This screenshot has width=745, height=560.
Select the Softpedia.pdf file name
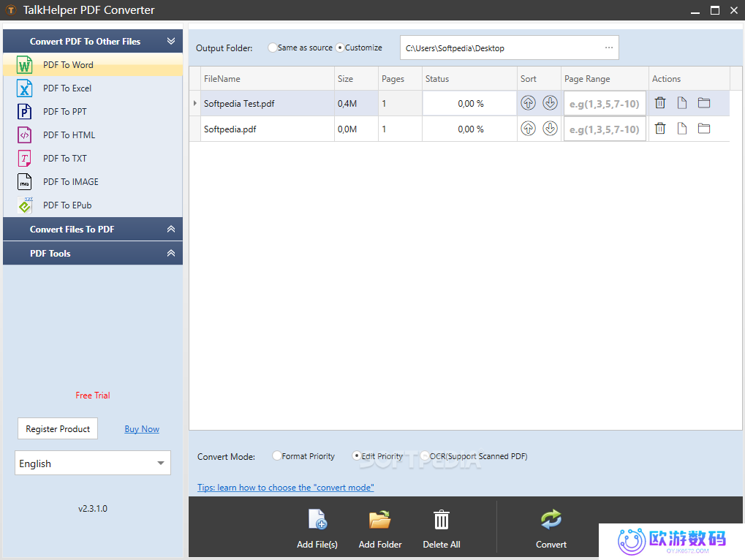(x=230, y=129)
